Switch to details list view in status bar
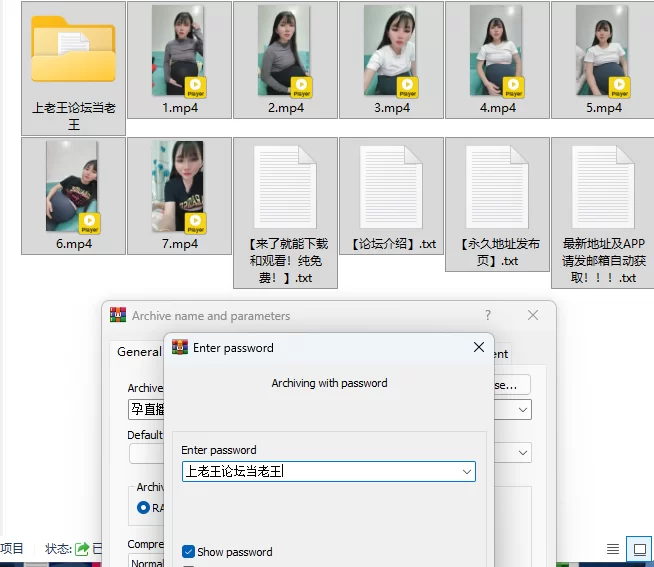This screenshot has width=654, height=567. [613, 549]
